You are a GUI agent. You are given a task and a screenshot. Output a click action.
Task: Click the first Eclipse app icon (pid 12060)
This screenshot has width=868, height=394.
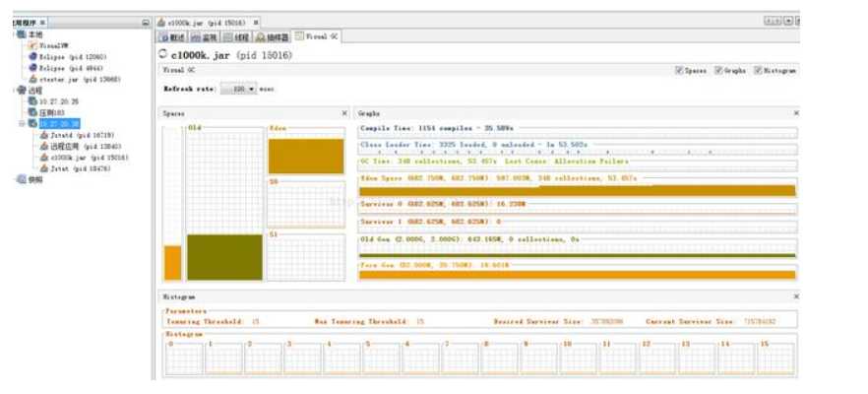point(32,56)
